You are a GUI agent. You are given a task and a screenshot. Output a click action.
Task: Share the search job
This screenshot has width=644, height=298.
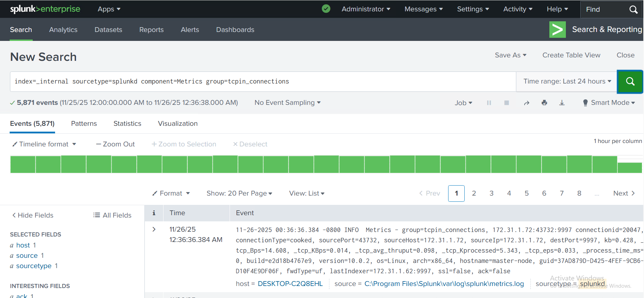527,103
